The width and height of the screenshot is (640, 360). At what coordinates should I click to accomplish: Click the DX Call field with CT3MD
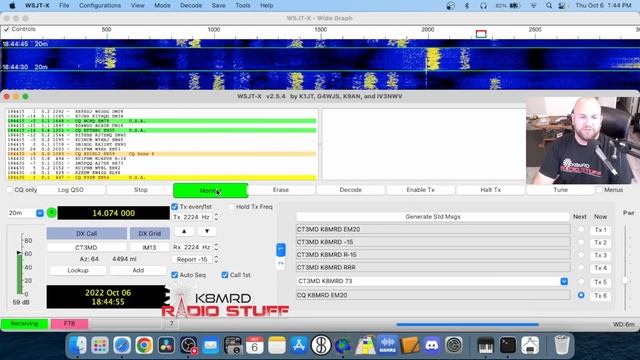point(87,247)
